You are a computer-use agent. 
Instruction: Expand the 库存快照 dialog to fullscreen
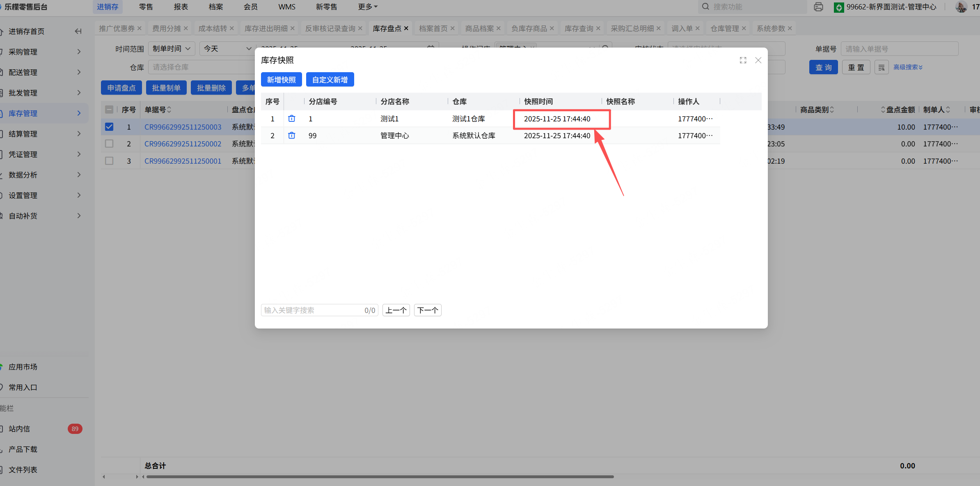pyautogui.click(x=743, y=60)
